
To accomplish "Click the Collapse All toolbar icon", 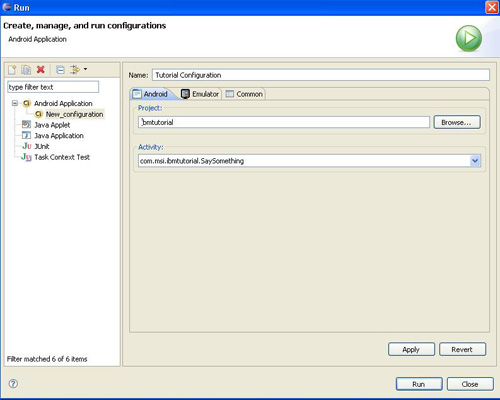I will coord(60,70).
